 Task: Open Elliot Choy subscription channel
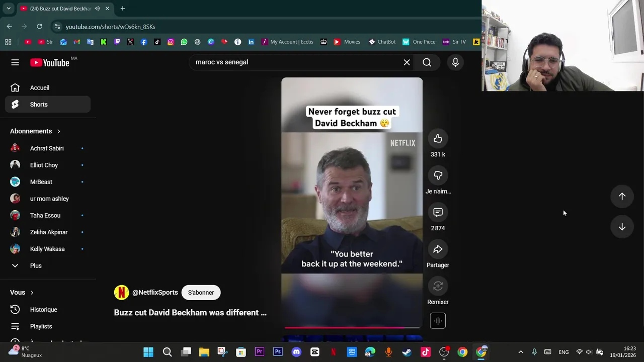tap(48, 165)
